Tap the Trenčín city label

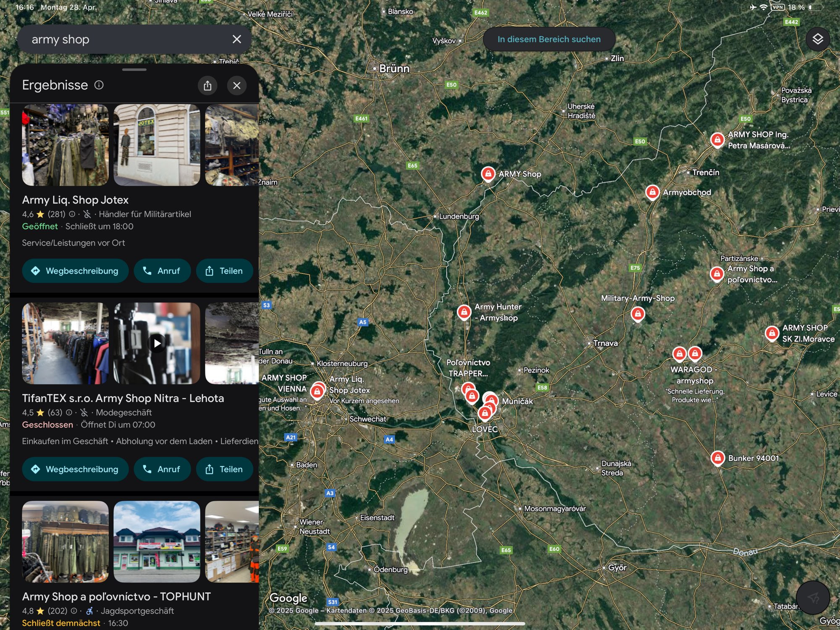coord(706,172)
